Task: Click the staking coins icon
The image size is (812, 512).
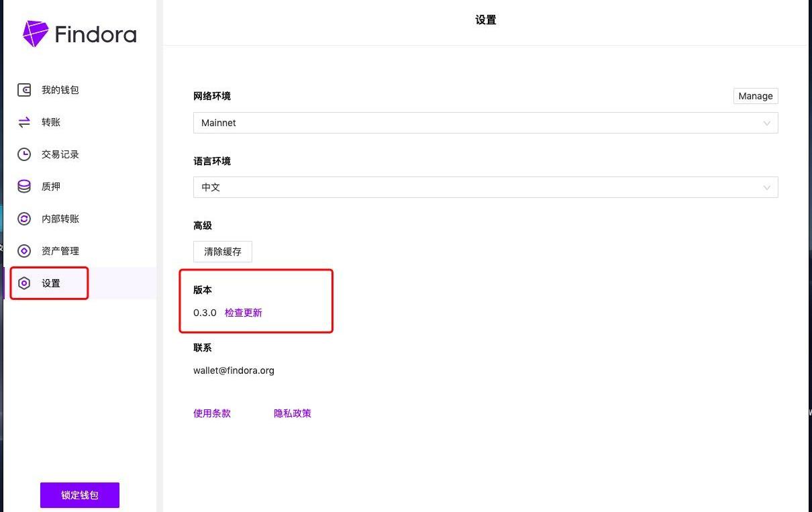Action: point(24,187)
